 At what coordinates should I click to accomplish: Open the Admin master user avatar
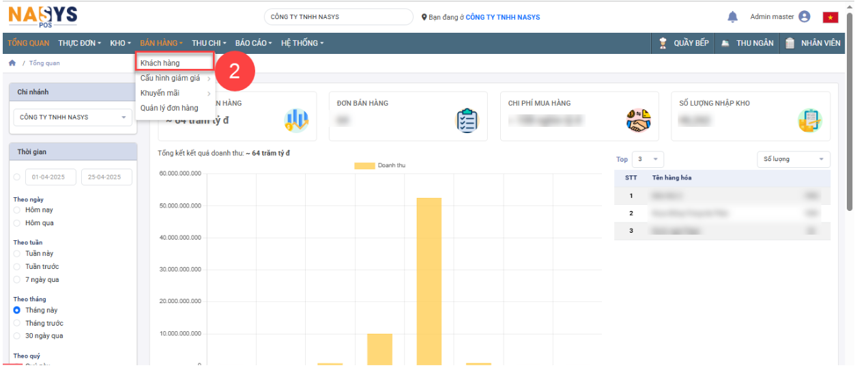click(804, 17)
